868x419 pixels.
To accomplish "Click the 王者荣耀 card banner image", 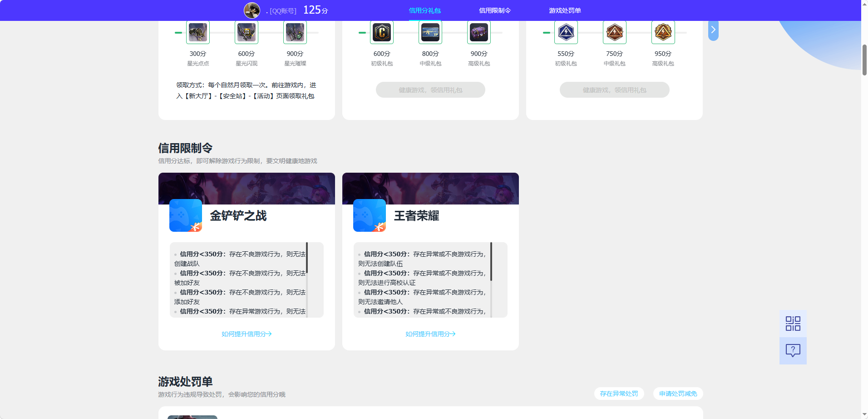I will (x=430, y=189).
